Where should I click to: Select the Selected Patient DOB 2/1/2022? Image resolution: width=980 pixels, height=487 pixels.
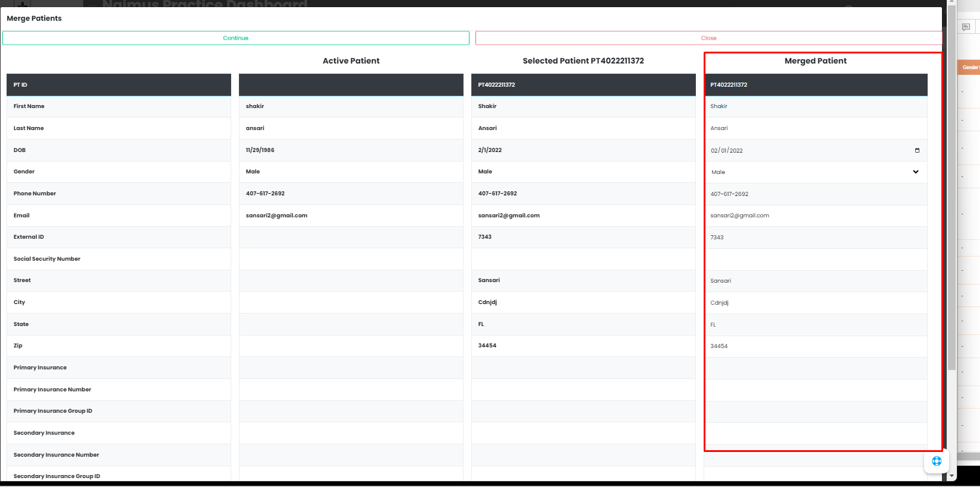pos(490,150)
